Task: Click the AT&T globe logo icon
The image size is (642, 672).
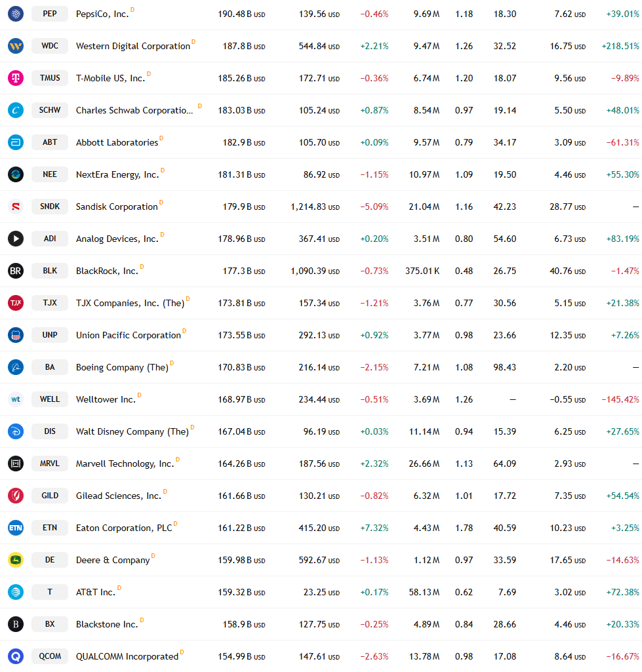Action: tap(16, 592)
